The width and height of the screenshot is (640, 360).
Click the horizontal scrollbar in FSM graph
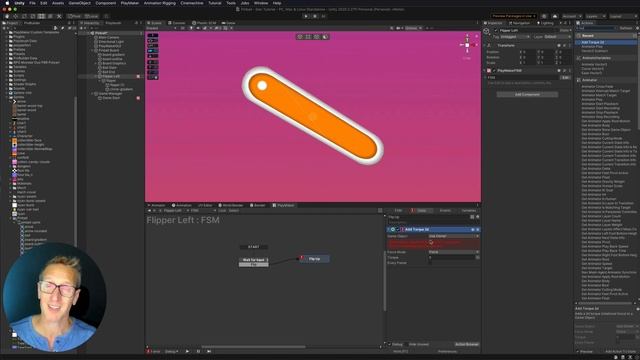(253, 347)
